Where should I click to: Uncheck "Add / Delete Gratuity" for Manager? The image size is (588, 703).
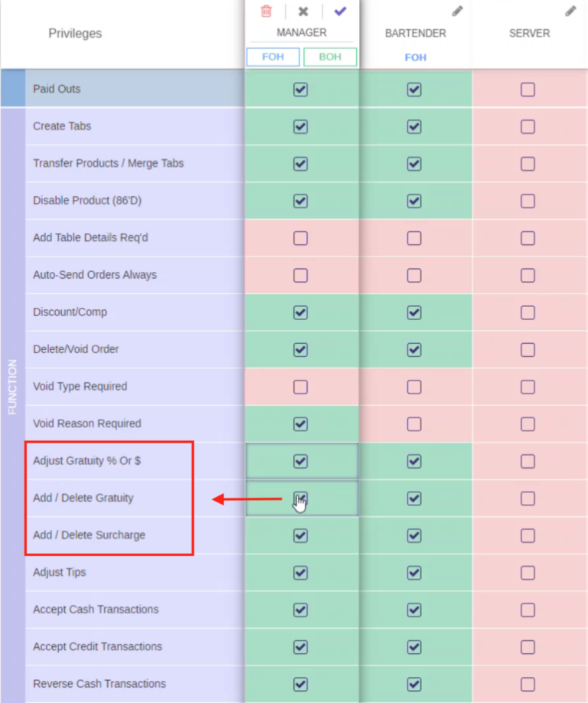300,499
